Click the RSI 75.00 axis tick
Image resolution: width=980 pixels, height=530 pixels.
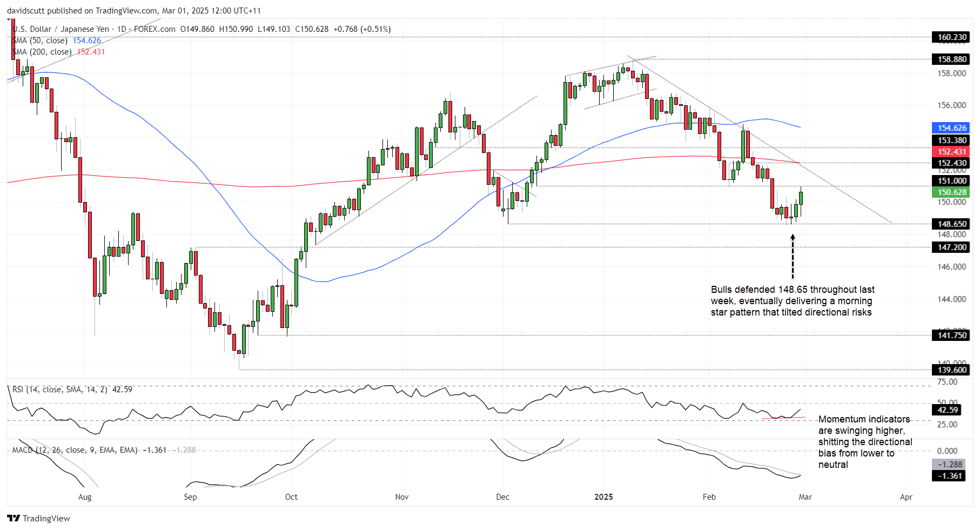point(947,382)
